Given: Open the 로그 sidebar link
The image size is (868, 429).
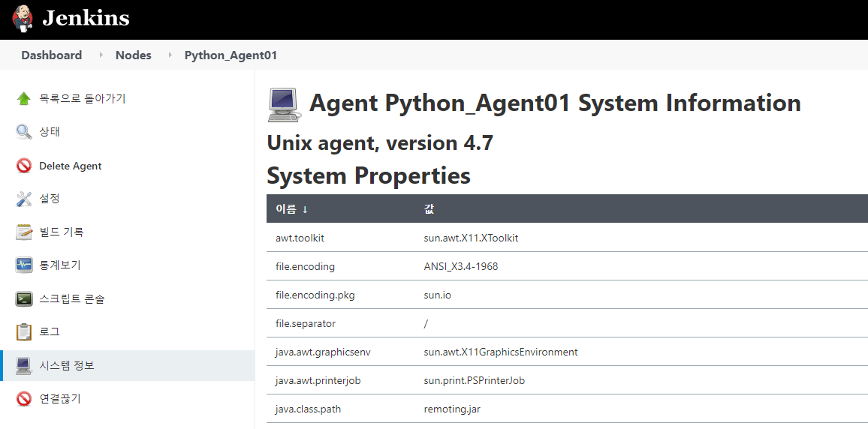Looking at the screenshot, I should pyautogui.click(x=50, y=332).
